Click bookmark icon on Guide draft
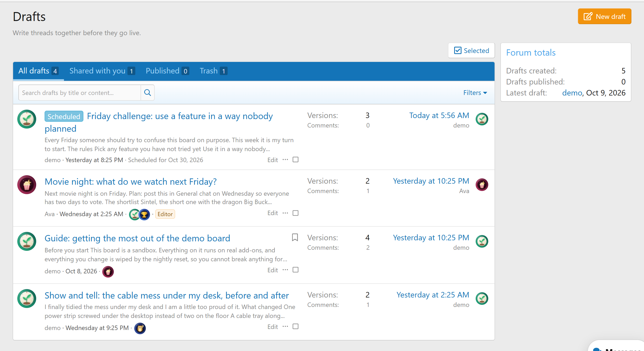The width and height of the screenshot is (644, 351). coord(295,237)
